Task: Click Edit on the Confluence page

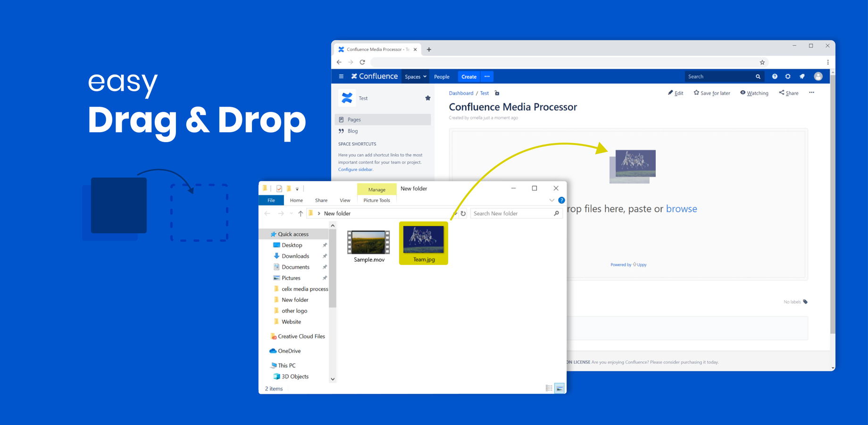Action: tap(676, 93)
